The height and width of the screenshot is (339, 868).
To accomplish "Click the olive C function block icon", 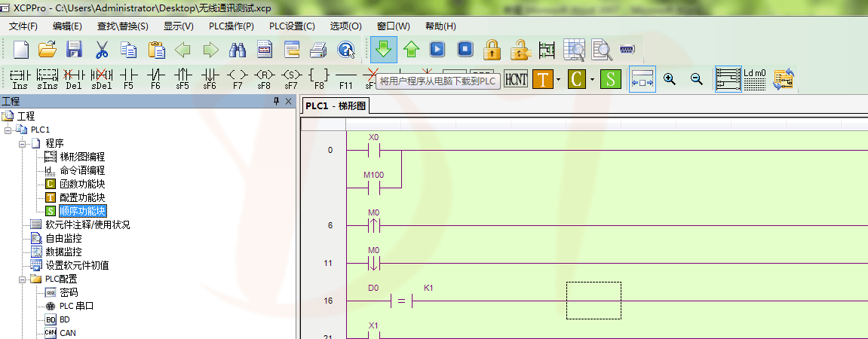I will pos(576,79).
